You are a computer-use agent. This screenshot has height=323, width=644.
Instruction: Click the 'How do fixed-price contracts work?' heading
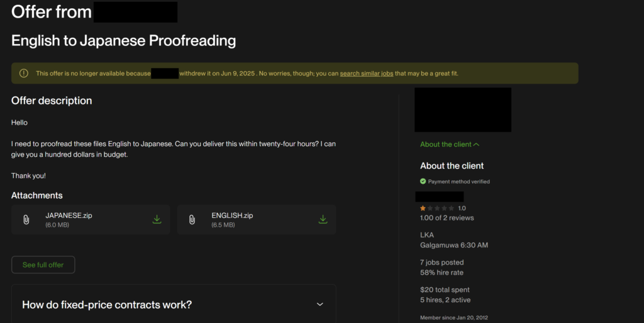[x=107, y=305]
